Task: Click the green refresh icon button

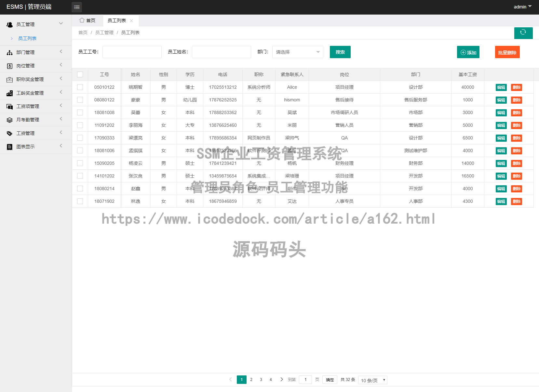Action: point(523,32)
